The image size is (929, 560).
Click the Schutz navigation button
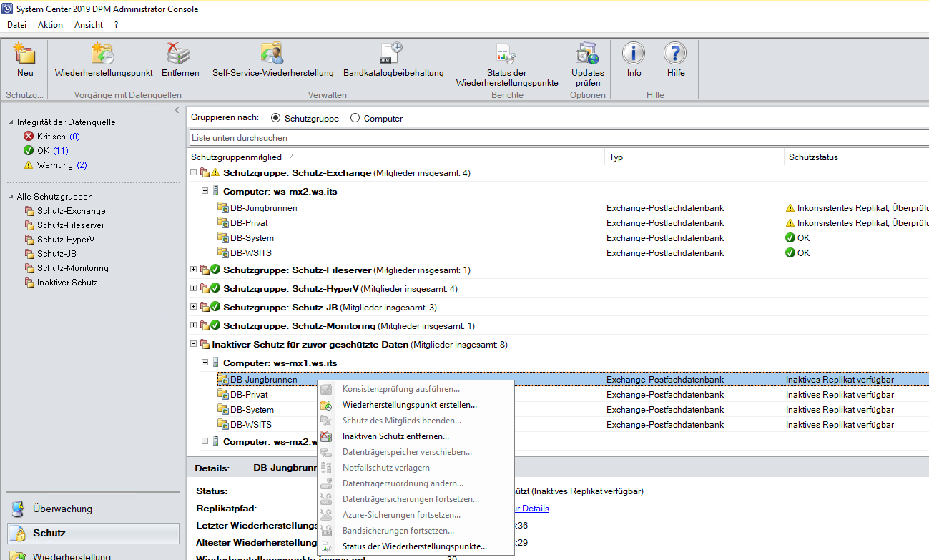(x=93, y=533)
